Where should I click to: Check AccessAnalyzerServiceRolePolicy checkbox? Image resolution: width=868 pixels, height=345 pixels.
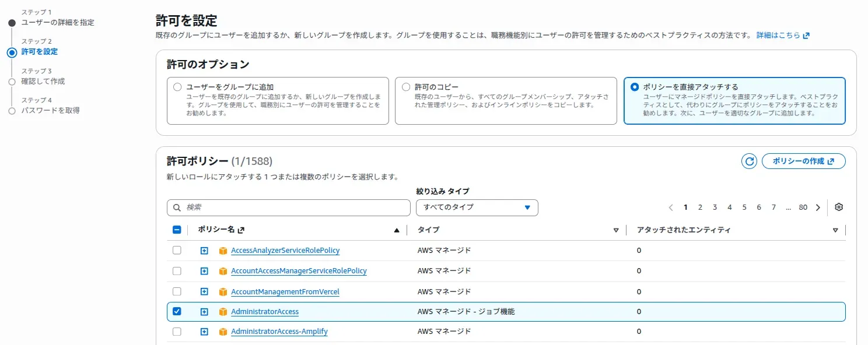click(x=177, y=250)
